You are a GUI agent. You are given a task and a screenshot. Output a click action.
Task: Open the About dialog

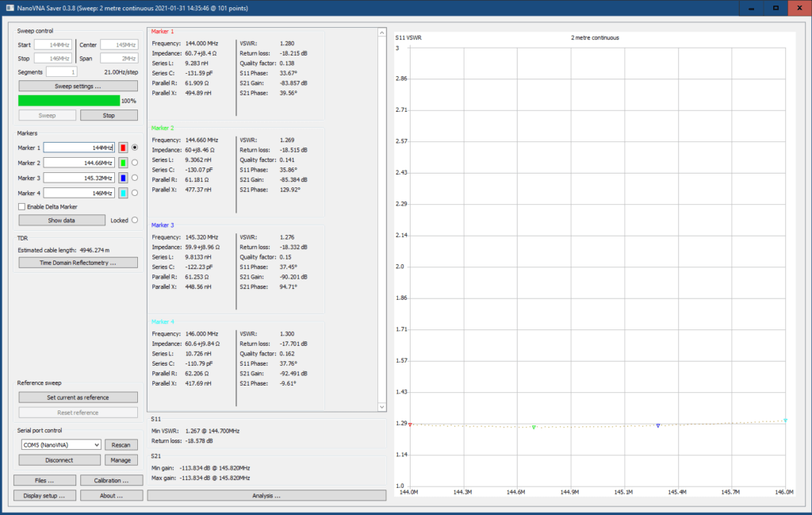click(x=111, y=495)
